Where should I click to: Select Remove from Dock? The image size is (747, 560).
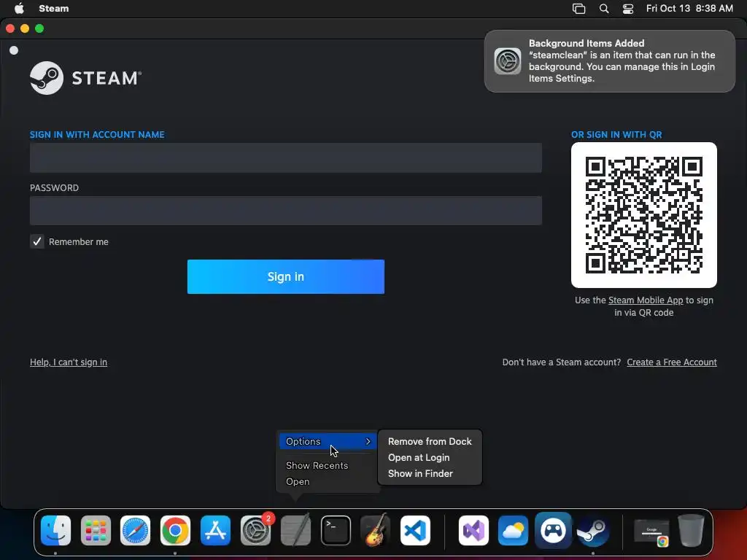430,441
